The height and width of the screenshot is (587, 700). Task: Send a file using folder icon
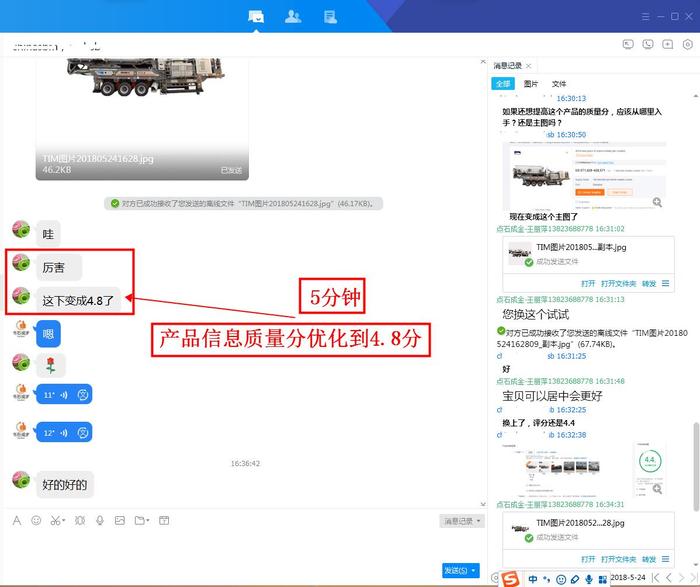coord(139,520)
